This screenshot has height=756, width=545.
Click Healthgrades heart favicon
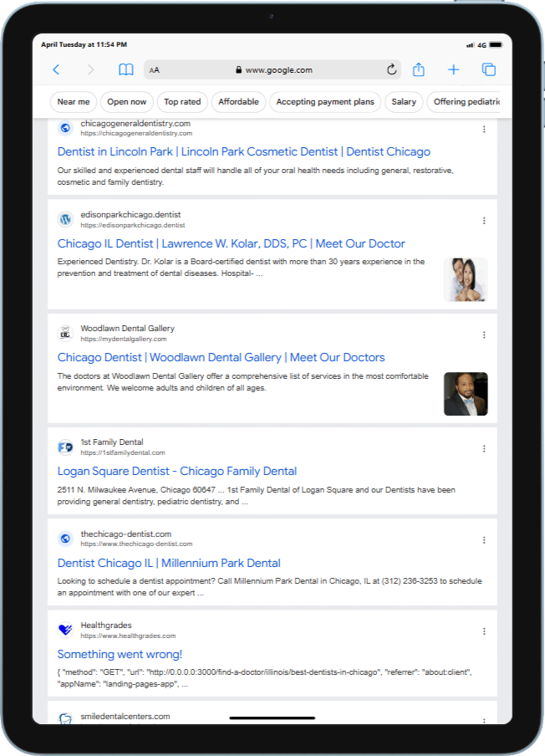coord(65,630)
